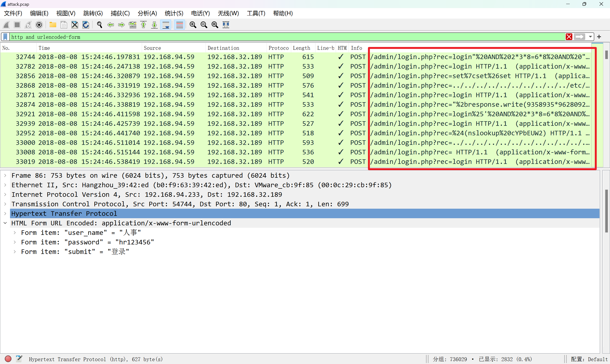Screen dimensions: 610x364
Task: Toggle packet list colorization
Action: tap(179, 25)
